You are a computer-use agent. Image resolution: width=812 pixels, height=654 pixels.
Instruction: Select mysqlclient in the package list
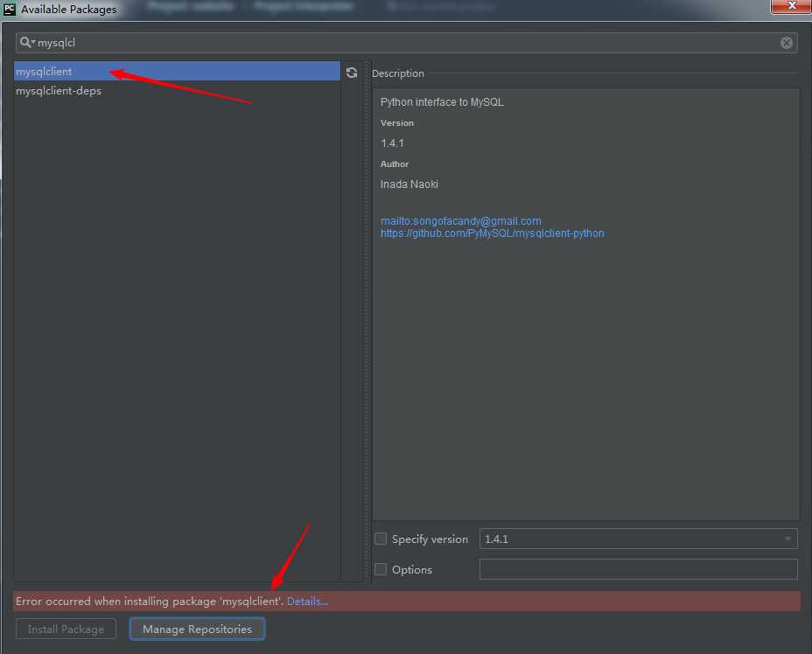click(177, 72)
